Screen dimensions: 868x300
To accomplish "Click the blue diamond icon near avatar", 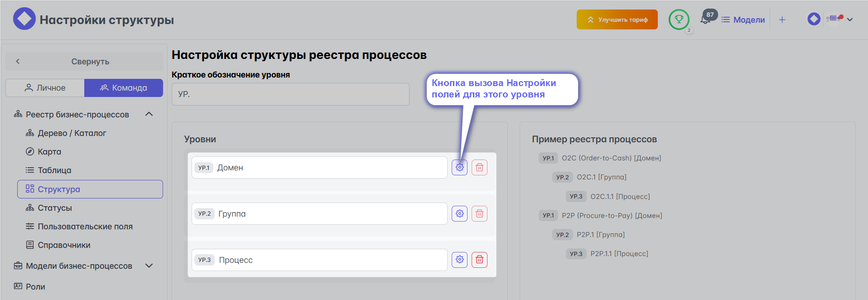I will (x=814, y=19).
